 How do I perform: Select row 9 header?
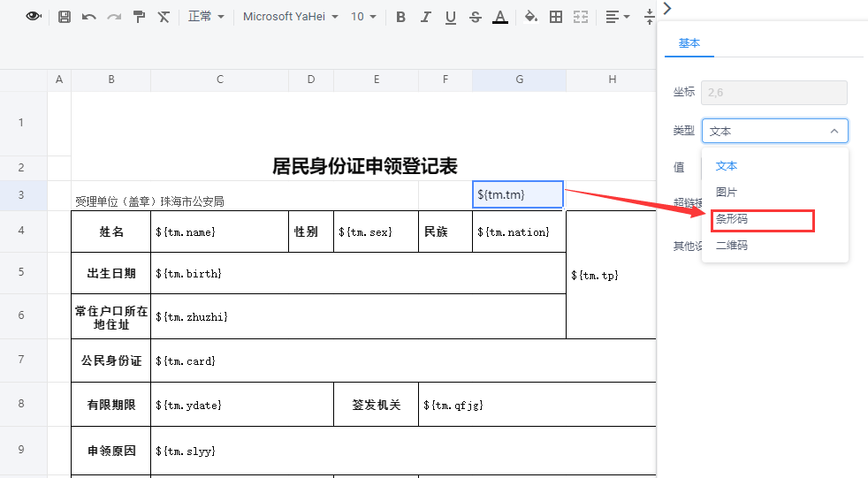[21, 450]
